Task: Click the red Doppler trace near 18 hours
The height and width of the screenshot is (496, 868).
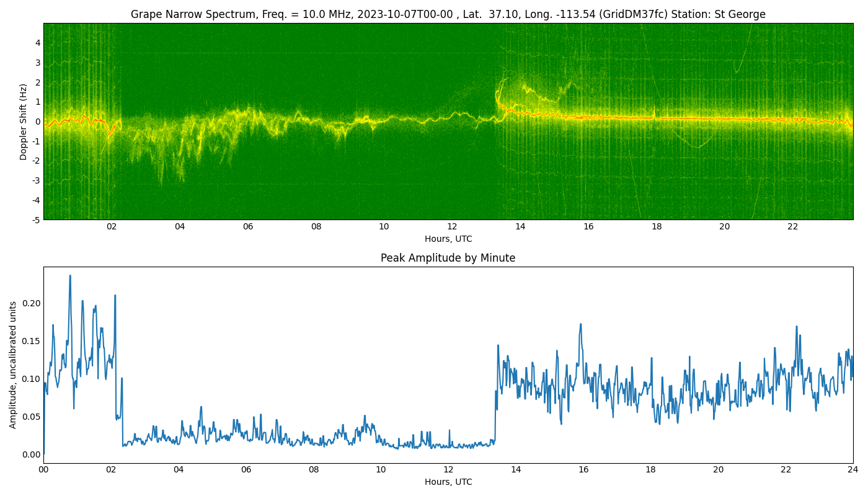Action: point(657,118)
